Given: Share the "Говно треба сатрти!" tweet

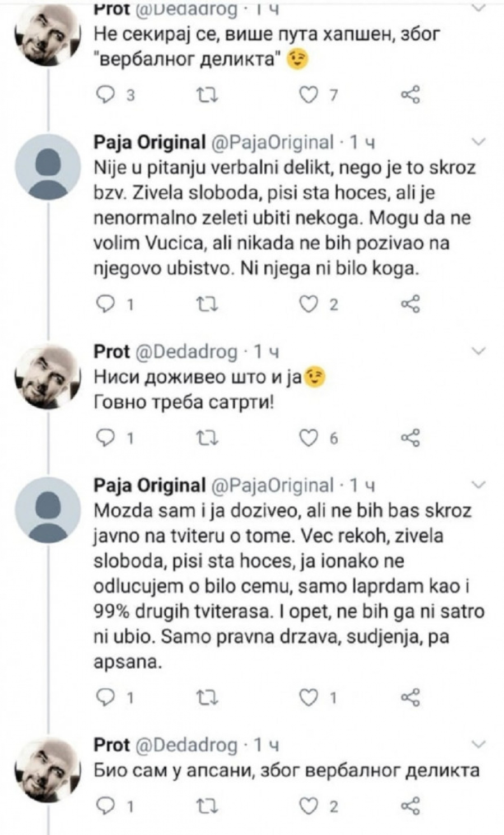Looking at the screenshot, I should 410,438.
